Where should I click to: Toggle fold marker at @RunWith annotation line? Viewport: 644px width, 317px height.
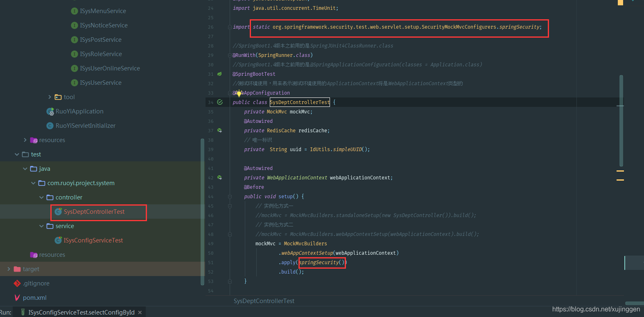(230, 55)
